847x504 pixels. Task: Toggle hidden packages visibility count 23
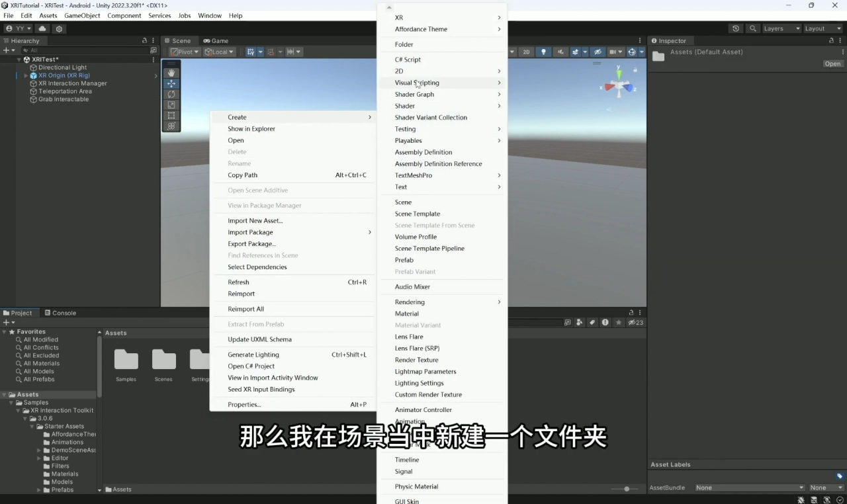(x=635, y=322)
